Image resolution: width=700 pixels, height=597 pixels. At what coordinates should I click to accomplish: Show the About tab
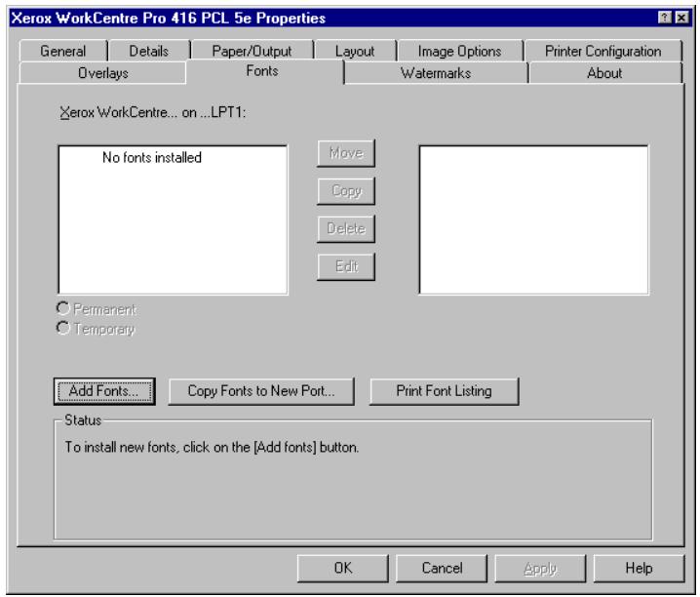[x=604, y=73]
